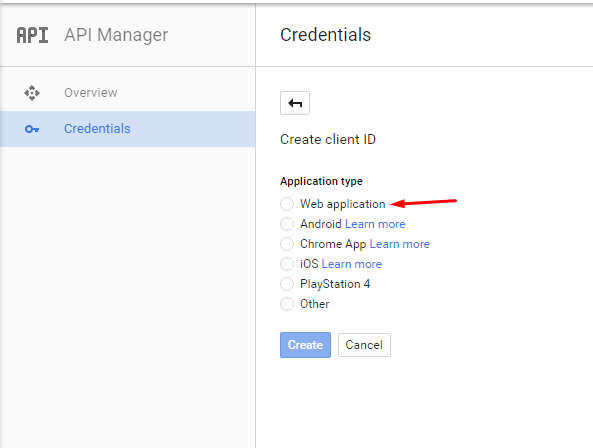Select the Android radio button

coord(287,224)
